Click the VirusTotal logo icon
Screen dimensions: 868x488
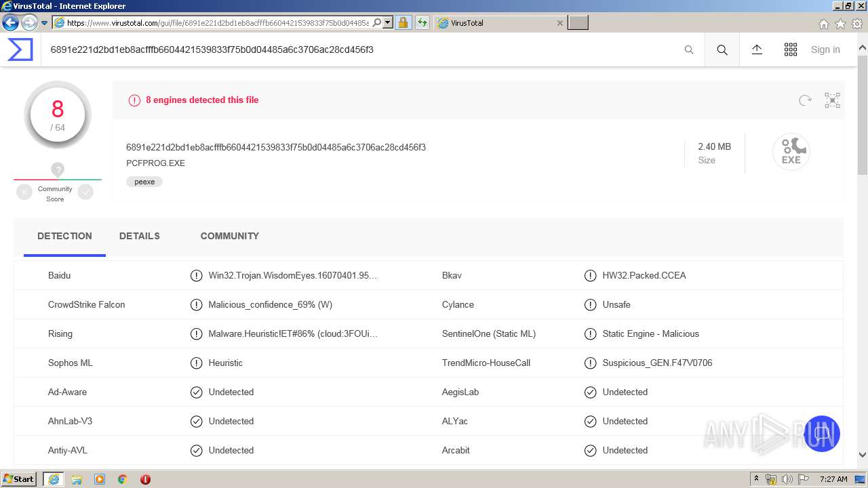(x=20, y=49)
